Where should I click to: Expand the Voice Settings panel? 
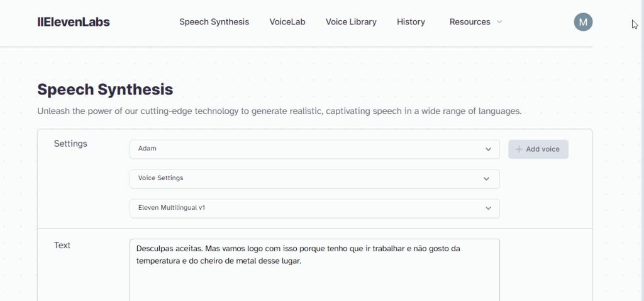pyautogui.click(x=314, y=178)
